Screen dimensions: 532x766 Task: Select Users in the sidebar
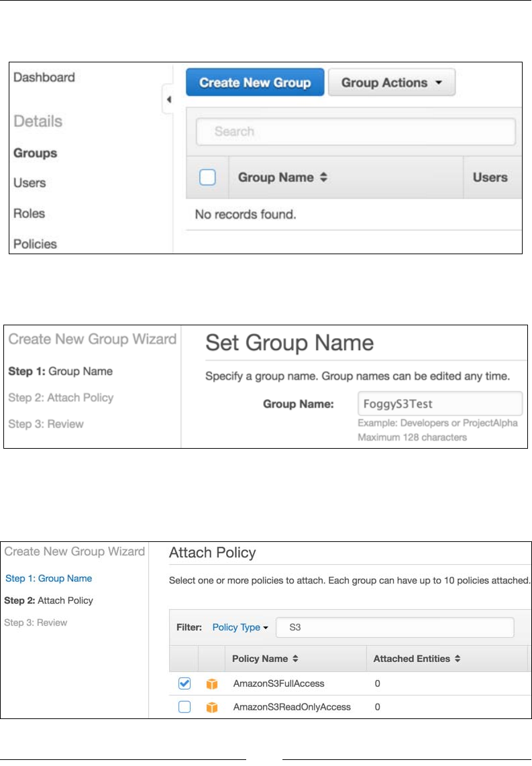(x=30, y=182)
